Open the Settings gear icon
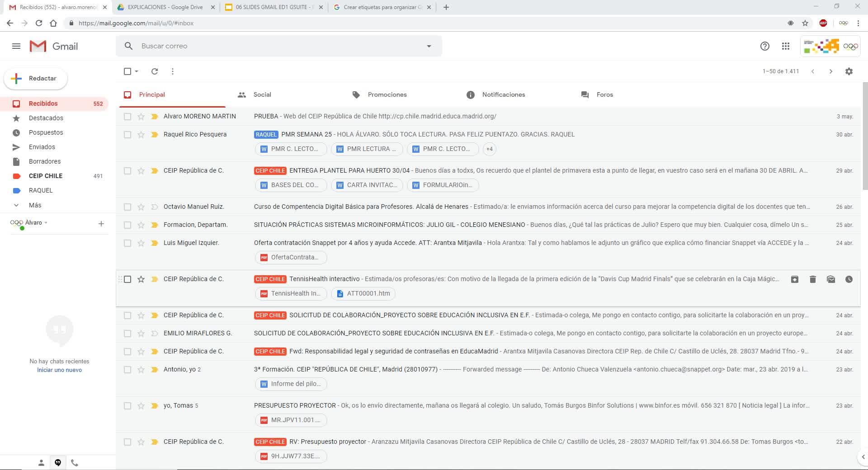The image size is (868, 470). click(849, 71)
